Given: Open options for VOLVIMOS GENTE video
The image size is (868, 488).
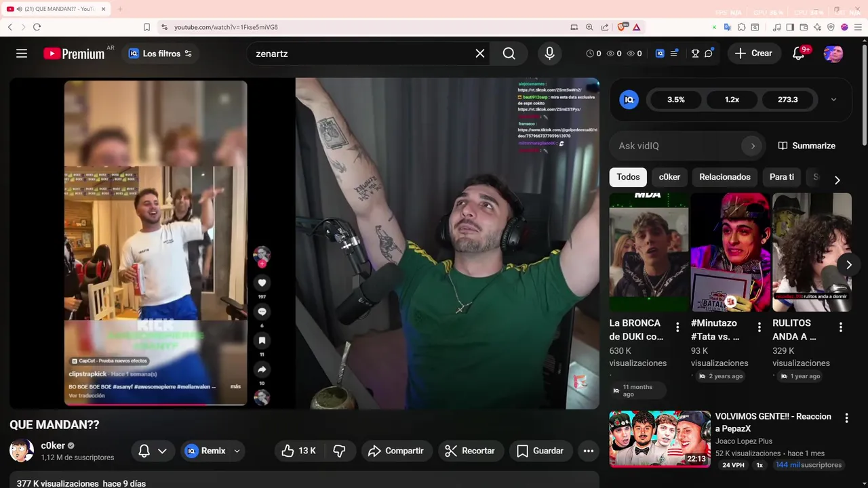Looking at the screenshot, I should 846,418.
